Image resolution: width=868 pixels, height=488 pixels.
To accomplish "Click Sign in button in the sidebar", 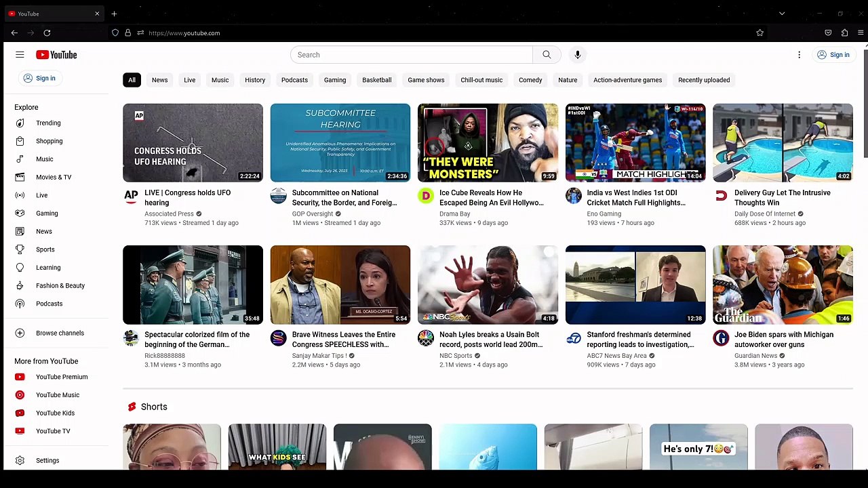I will [x=39, y=78].
